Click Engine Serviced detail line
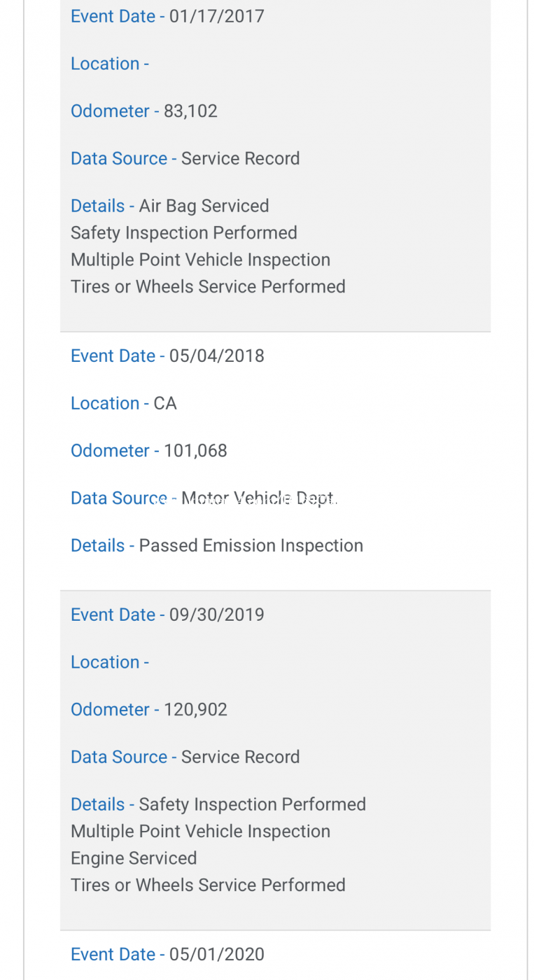This screenshot has height=980, width=534. pos(134,859)
